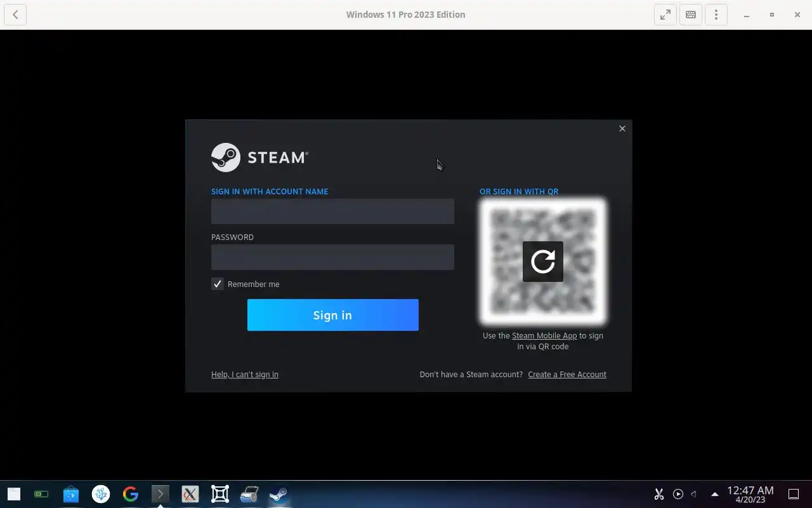The width and height of the screenshot is (812, 508).
Task: Go back using viewer back arrow
Action: (15, 15)
